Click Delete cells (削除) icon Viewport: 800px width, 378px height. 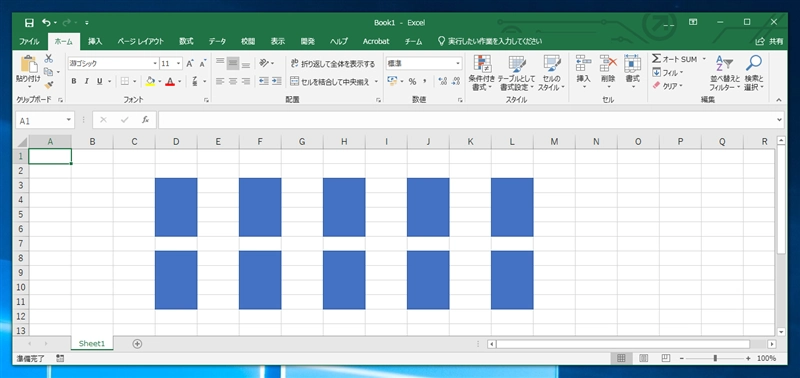tap(608, 63)
